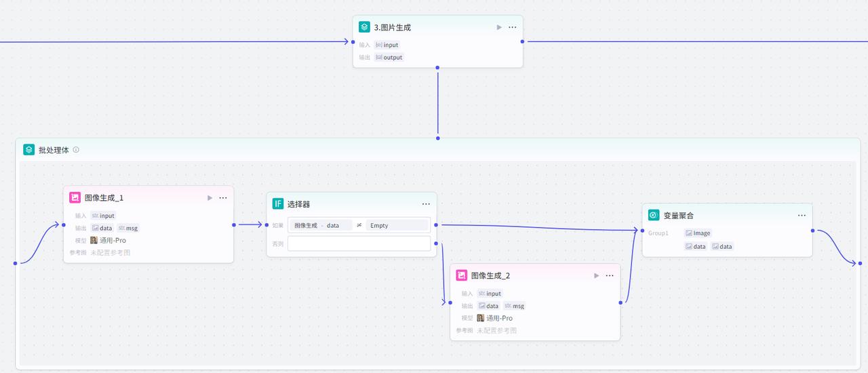Screen dimensions: 868x373
Task: Click the IF icon on 选择器
Action: tap(278, 204)
